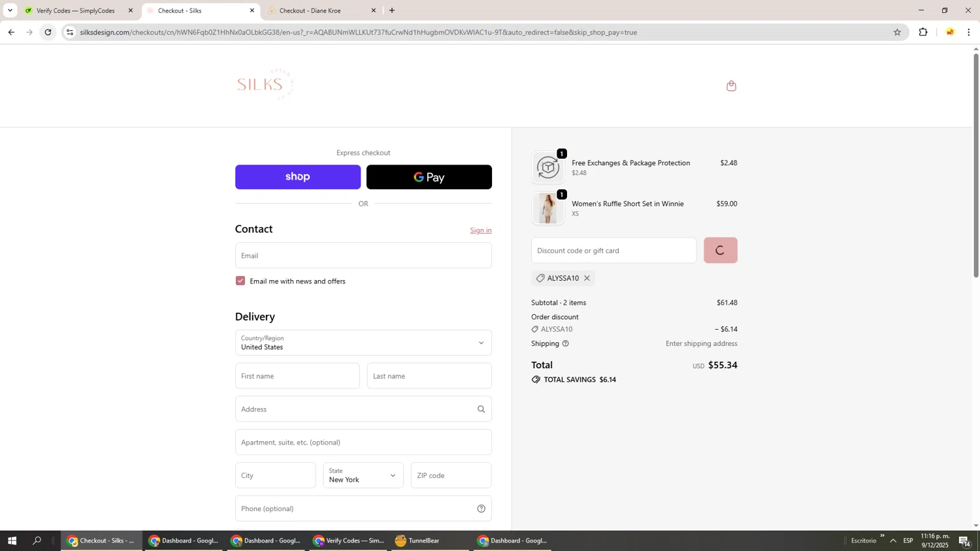This screenshot has width=980, height=551.
Task: Open the tab search dropdown arrow
Action: point(10,10)
